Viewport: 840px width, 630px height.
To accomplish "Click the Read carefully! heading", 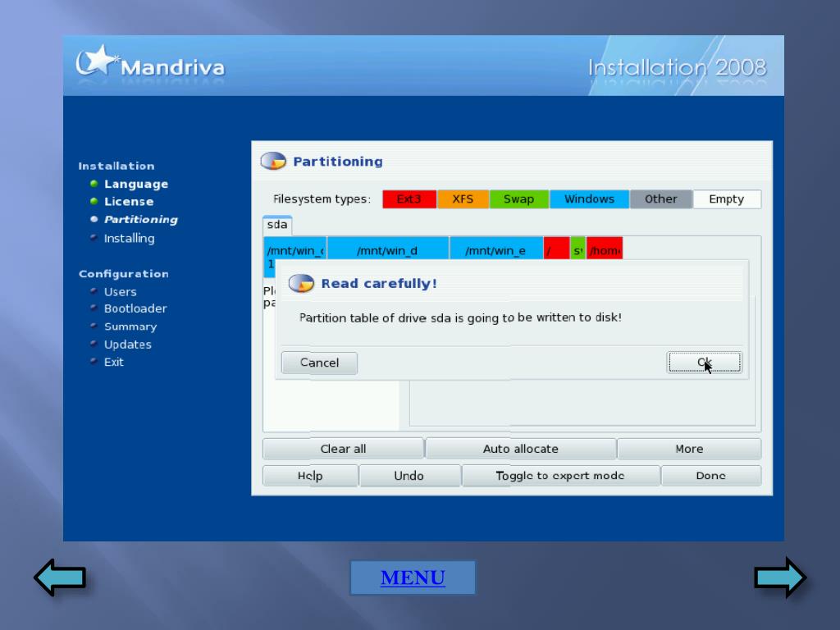I will (379, 283).
